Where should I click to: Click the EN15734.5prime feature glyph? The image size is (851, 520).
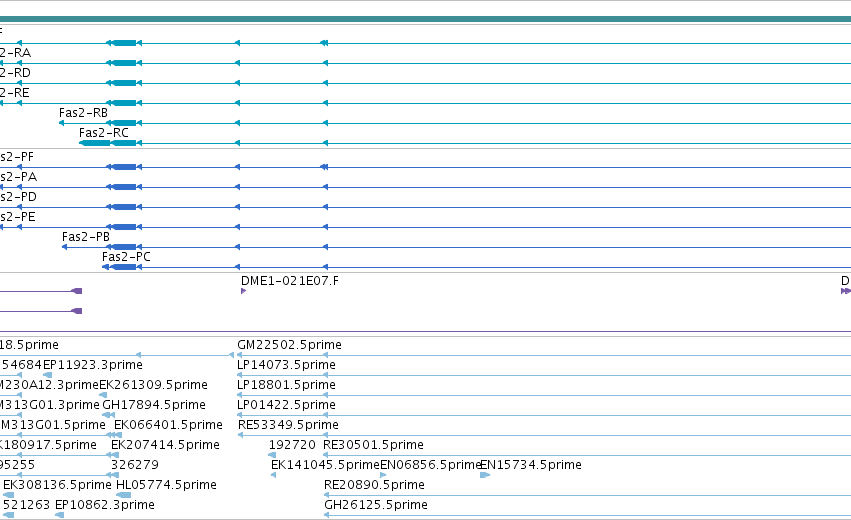pyautogui.click(x=485, y=475)
